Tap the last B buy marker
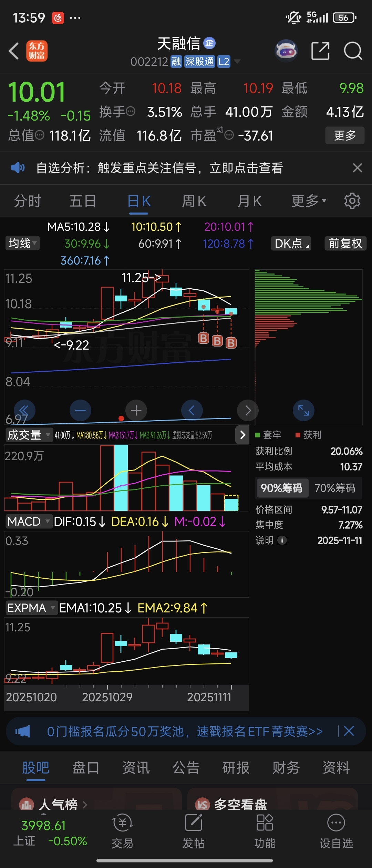Screen dimensions: 372x868 point(231,343)
